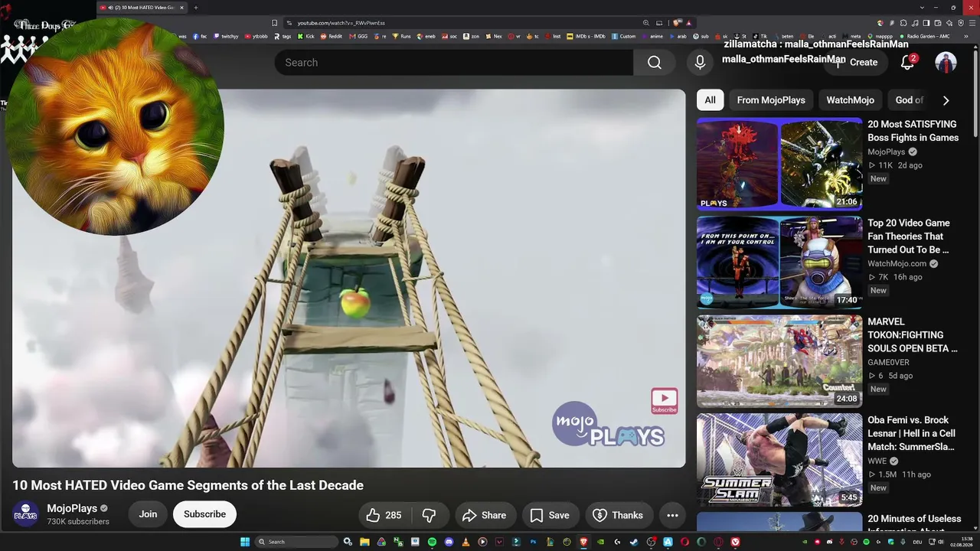The width and height of the screenshot is (980, 551).
Task: Click the Share button
Action: pos(485,515)
